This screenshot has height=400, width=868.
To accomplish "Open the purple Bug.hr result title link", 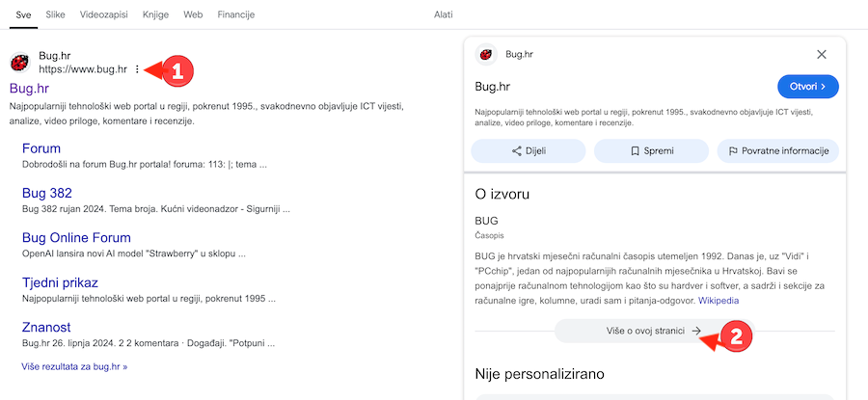I will point(29,88).
